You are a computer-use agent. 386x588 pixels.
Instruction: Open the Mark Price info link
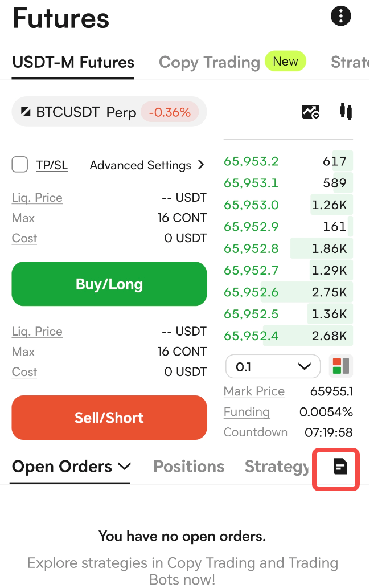254,391
